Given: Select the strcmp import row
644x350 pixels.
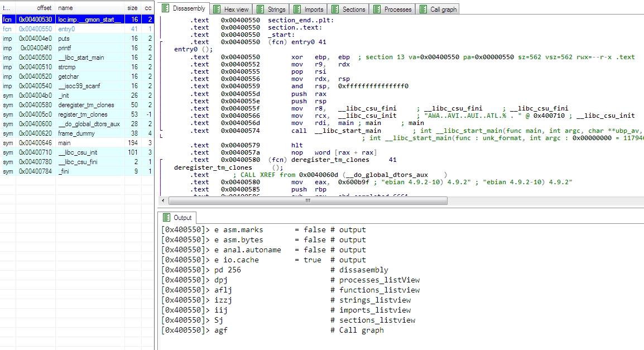Looking at the screenshot, I should [77, 67].
